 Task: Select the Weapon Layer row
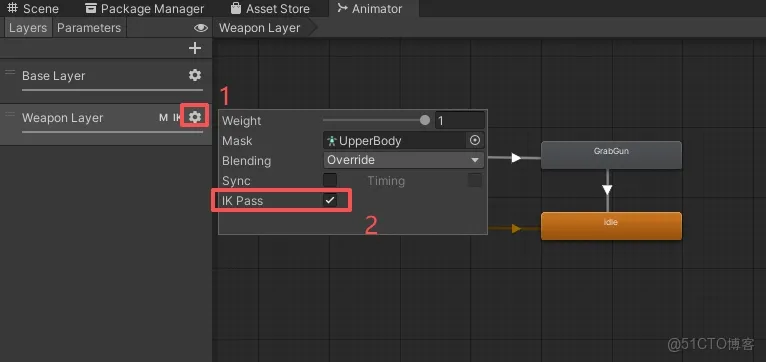pos(106,123)
